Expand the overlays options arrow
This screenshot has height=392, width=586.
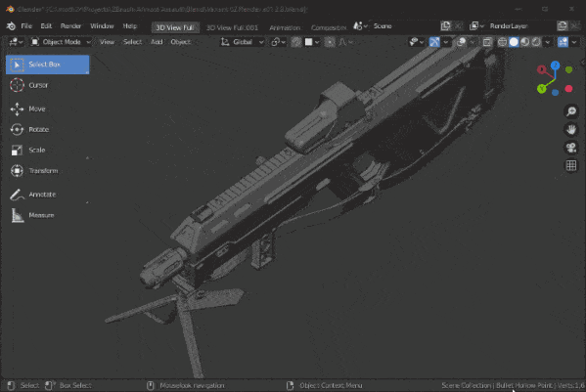[x=472, y=42]
